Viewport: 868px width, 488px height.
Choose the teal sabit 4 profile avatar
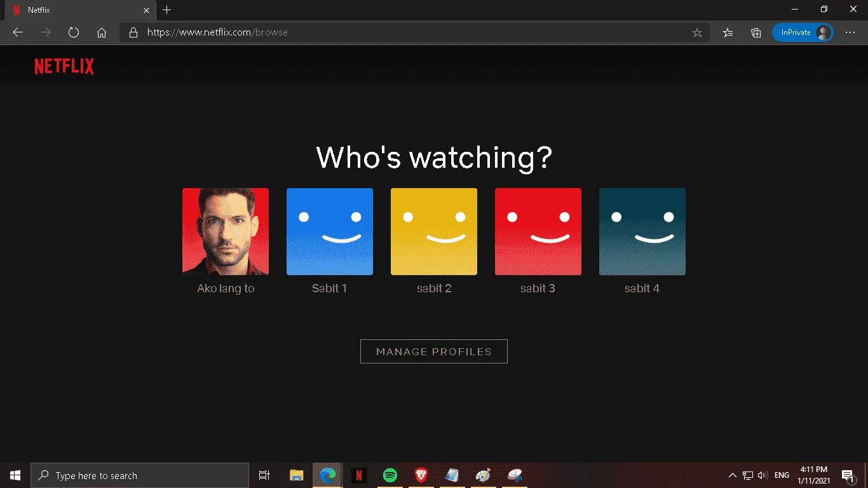642,231
